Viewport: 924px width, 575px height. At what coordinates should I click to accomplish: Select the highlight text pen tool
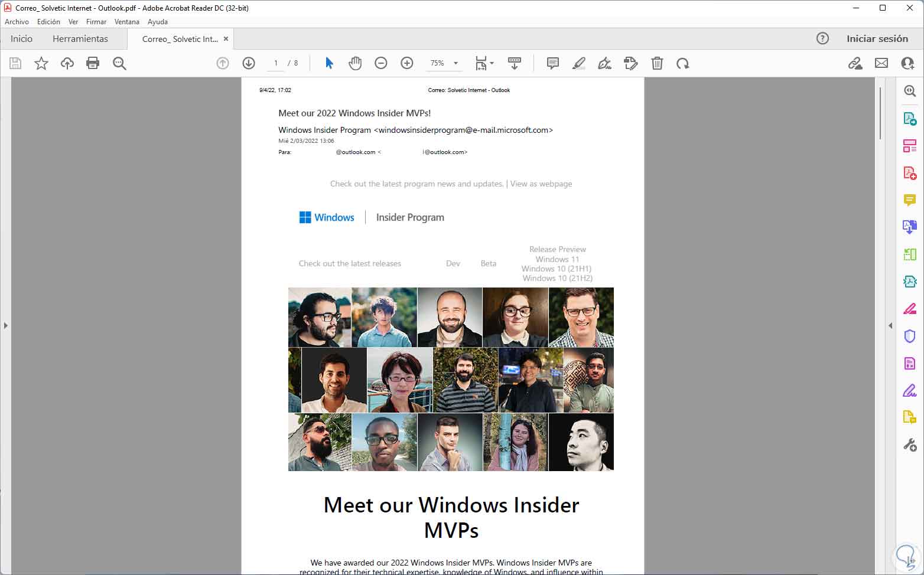coord(579,63)
